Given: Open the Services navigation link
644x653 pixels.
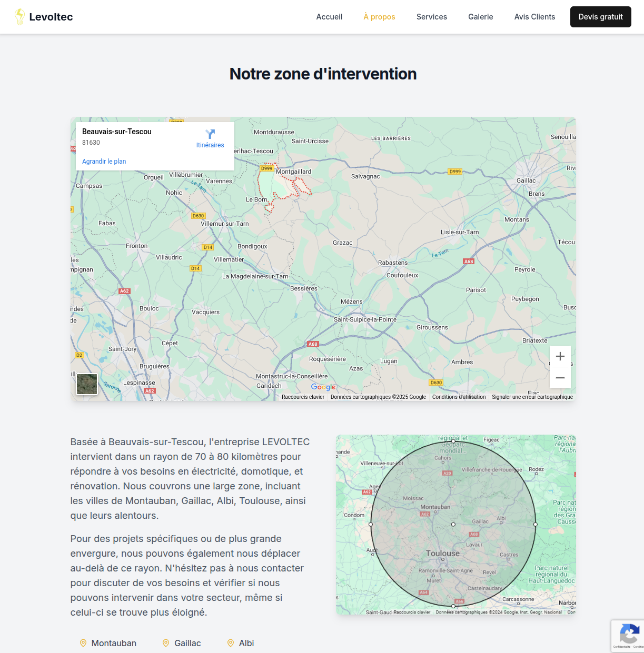Looking at the screenshot, I should (x=431, y=17).
